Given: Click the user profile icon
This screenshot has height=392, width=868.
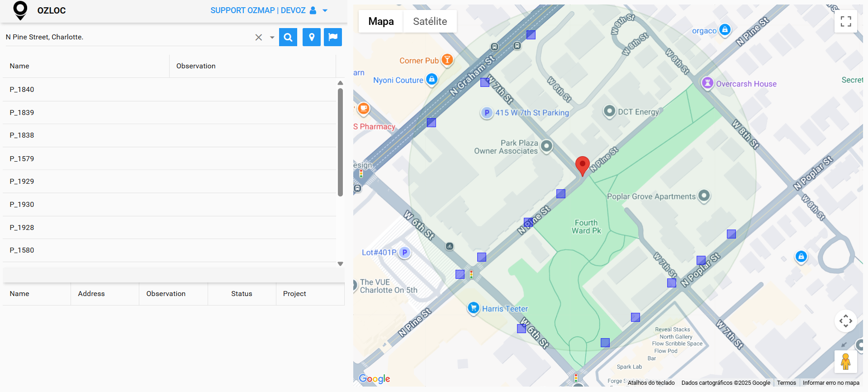Looking at the screenshot, I should (x=313, y=10).
